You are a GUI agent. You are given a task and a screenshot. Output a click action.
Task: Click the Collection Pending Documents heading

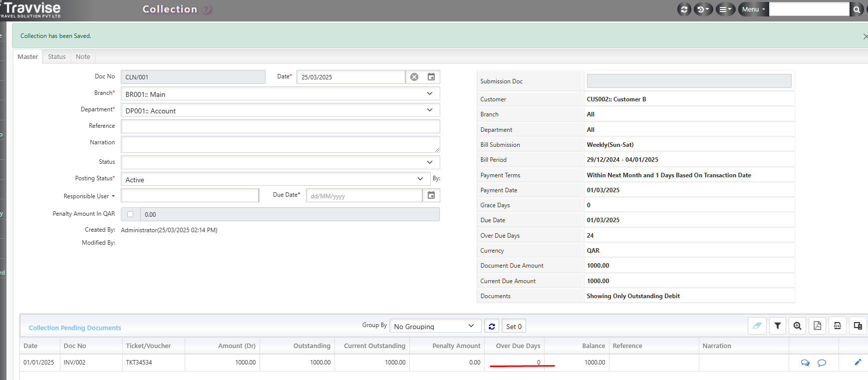[x=75, y=328]
